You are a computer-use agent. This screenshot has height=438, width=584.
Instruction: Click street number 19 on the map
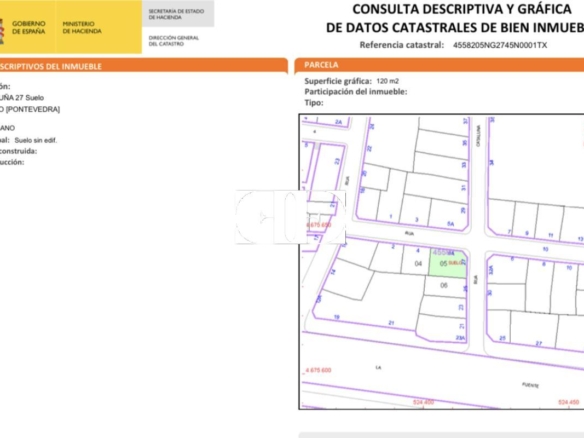337,317
